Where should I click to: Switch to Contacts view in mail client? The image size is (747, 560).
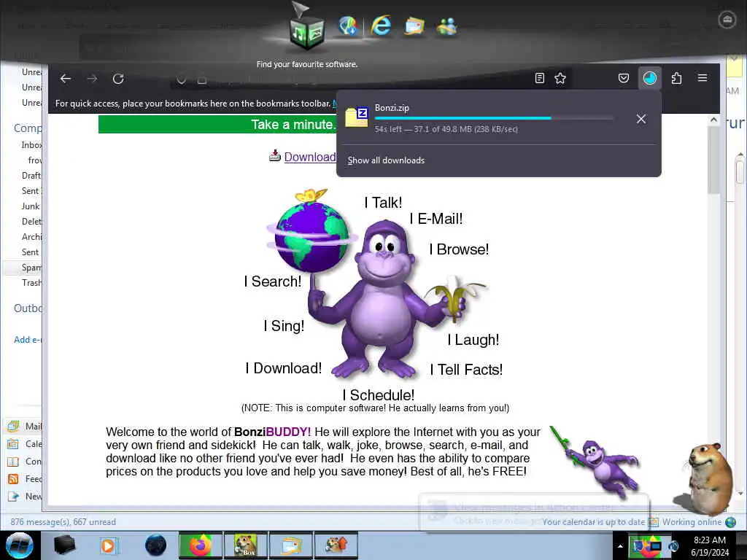tap(25, 462)
